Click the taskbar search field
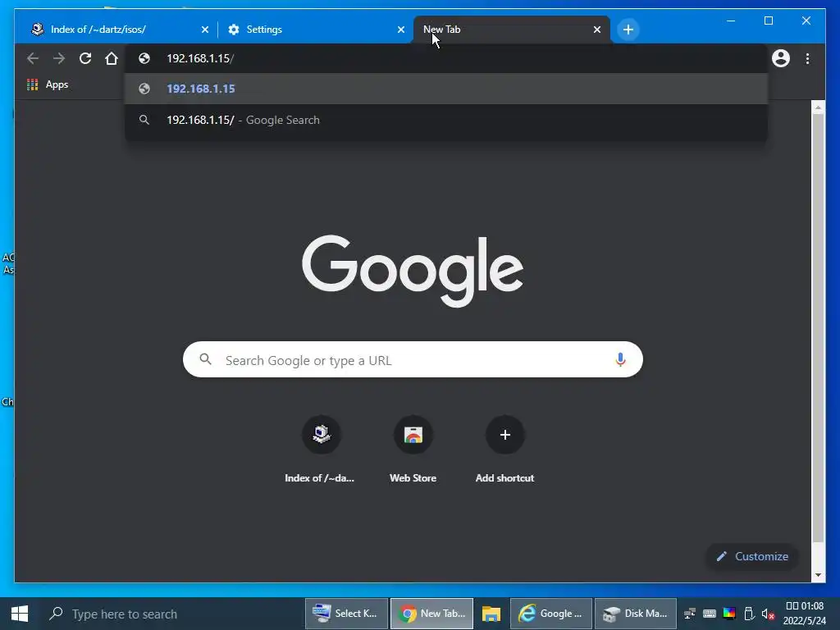Viewport: 840px width, 630px height. [171, 614]
